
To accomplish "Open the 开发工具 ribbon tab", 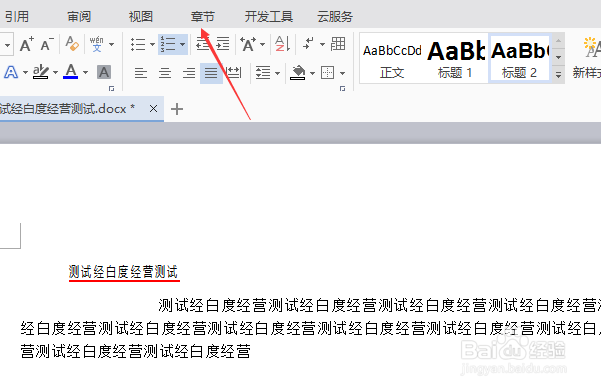I will pos(269,16).
